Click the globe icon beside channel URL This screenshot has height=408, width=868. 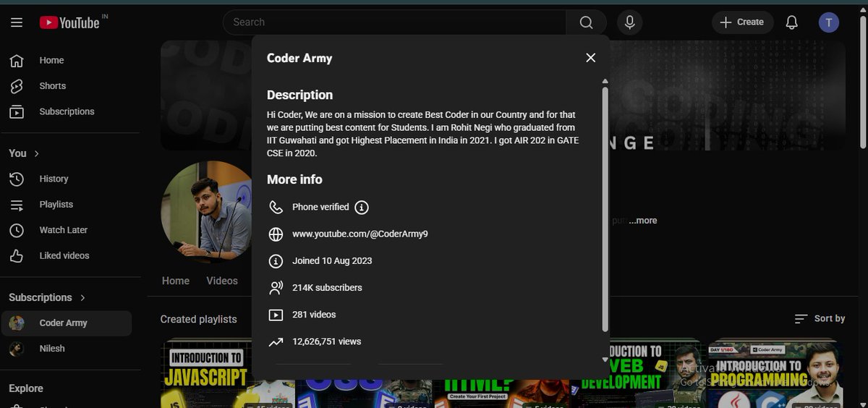point(276,234)
